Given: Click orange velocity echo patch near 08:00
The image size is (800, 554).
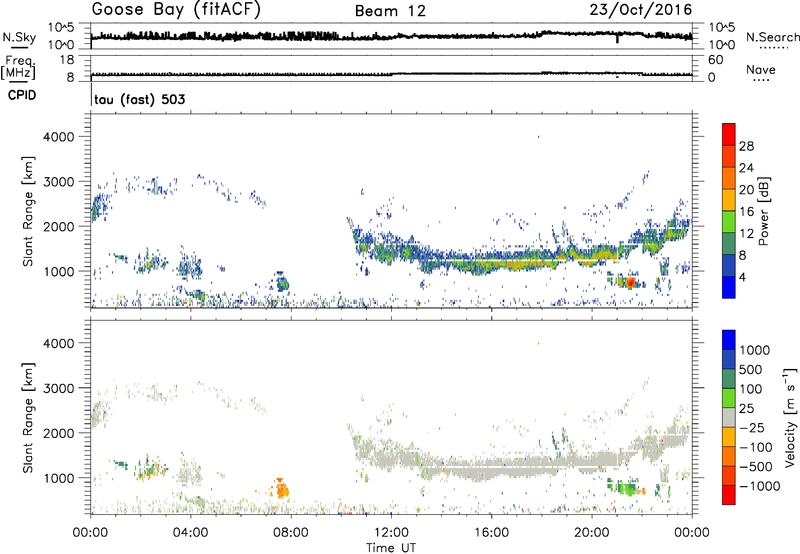Looking at the screenshot, I should tap(281, 489).
